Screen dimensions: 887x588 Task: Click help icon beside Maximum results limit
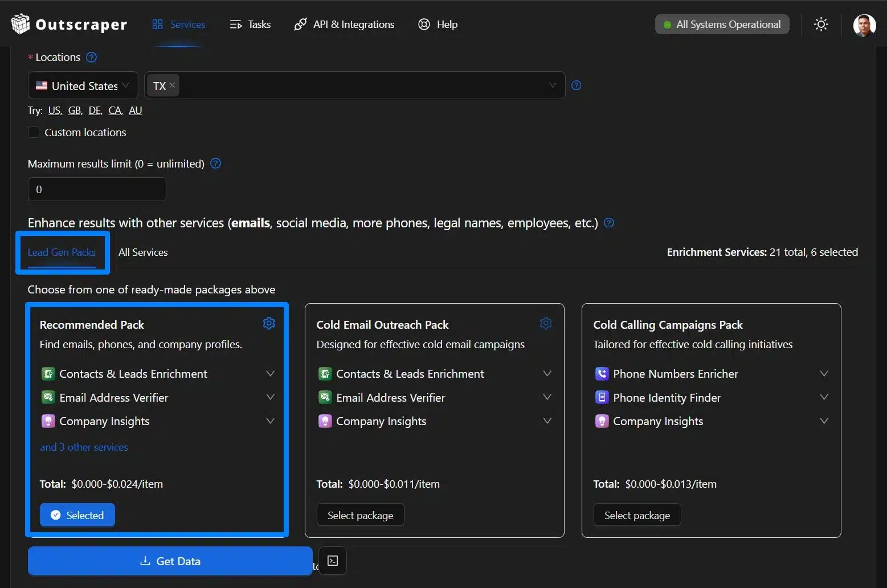point(215,164)
